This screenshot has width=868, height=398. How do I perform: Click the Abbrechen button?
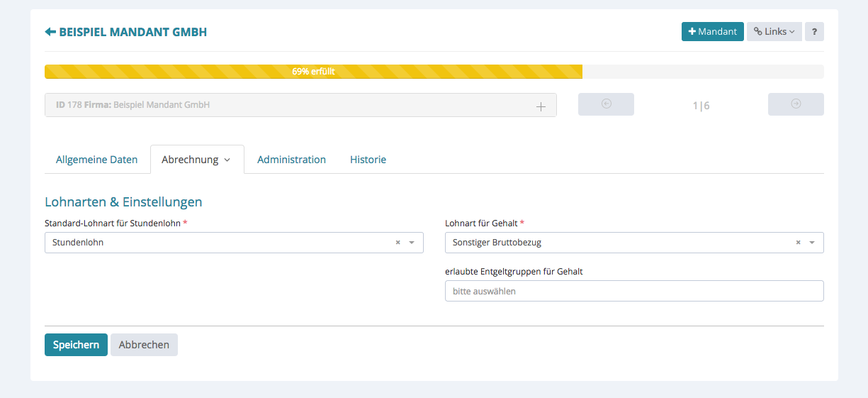coord(144,345)
